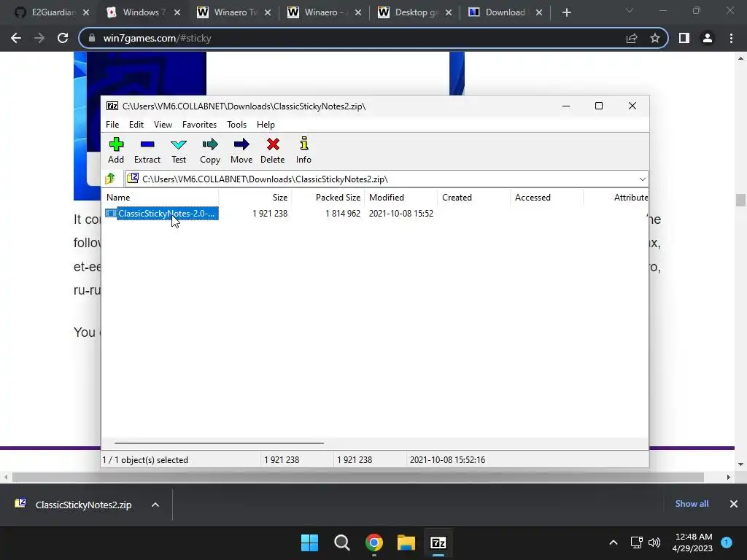
Task: Click Show all downloads
Action: [692, 504]
